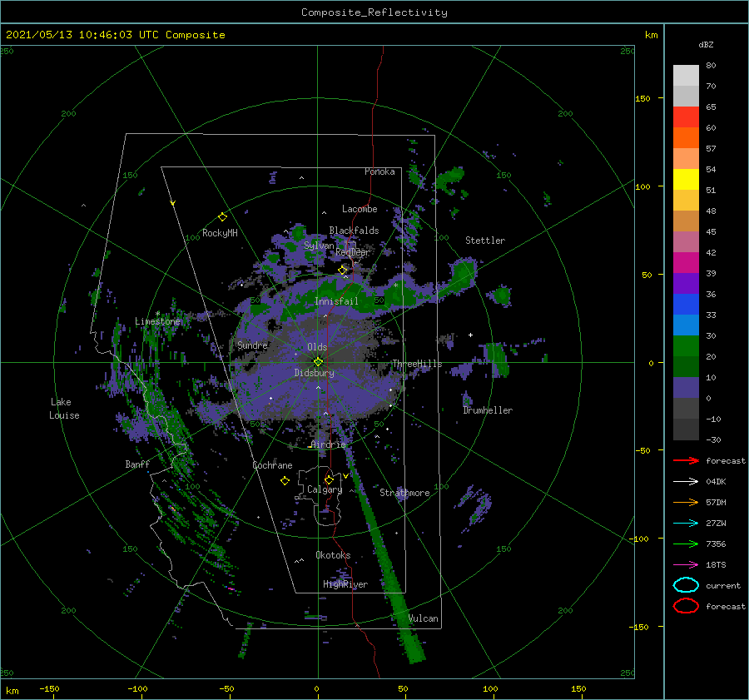Click the yellow diamond marker below RedDeer
Screen dimensions: 749x700
pos(343,271)
